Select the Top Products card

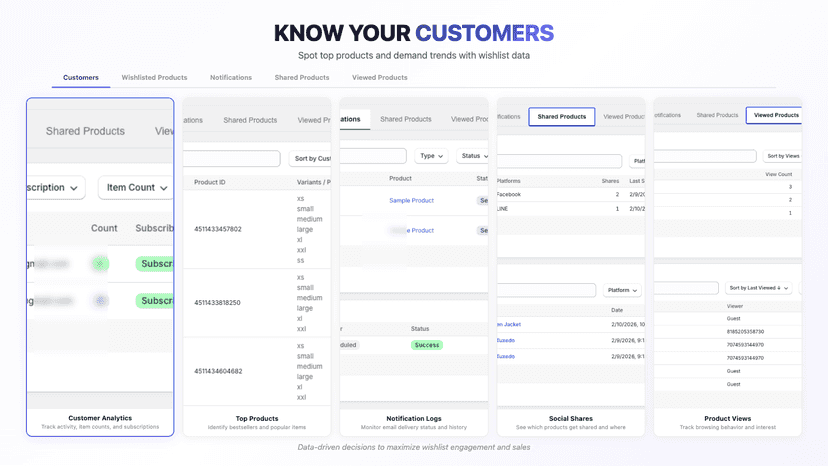pos(257,267)
